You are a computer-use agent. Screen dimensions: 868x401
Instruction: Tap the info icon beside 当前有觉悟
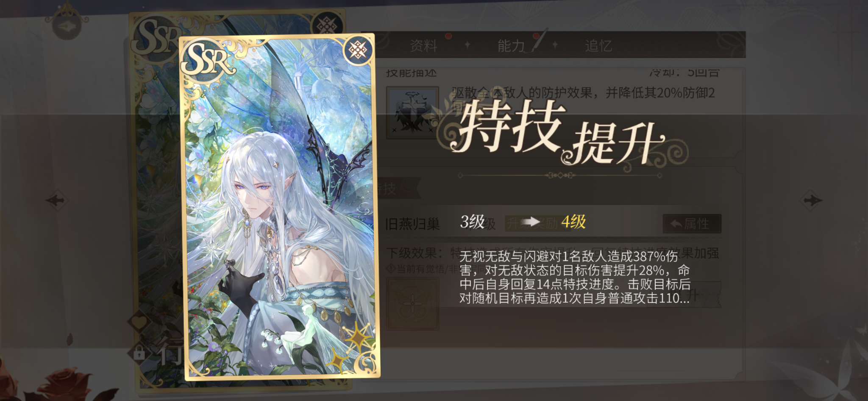[391, 269]
